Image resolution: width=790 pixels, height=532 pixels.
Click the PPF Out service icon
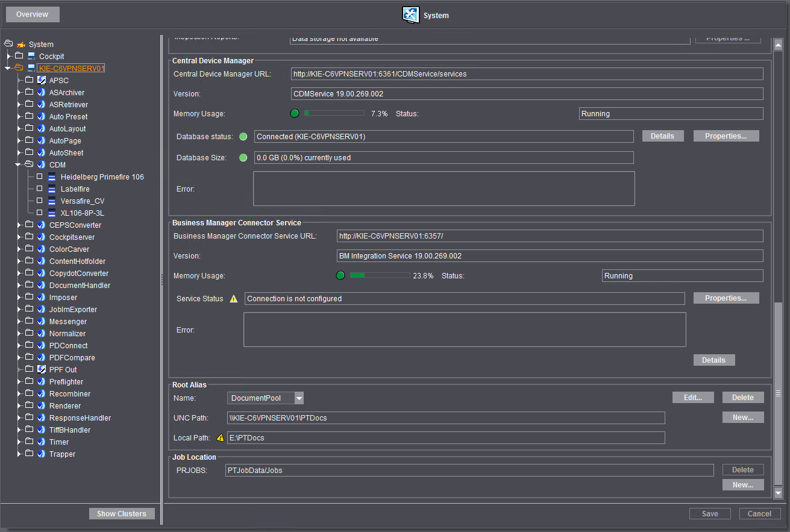click(42, 369)
